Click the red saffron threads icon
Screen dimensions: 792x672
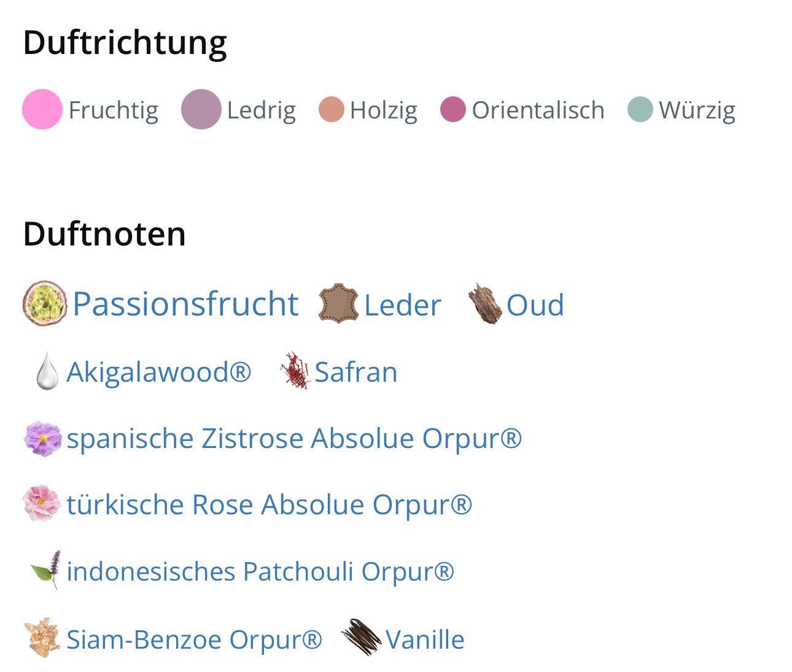click(x=295, y=371)
